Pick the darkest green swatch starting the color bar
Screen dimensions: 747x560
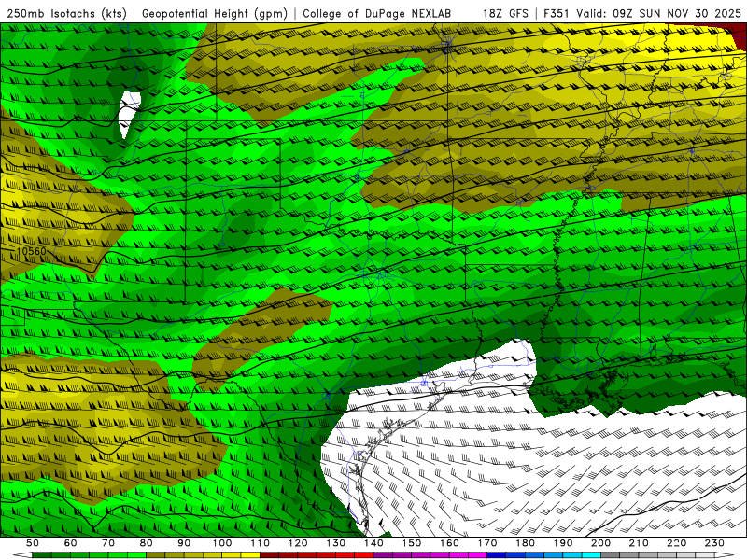click(42, 554)
